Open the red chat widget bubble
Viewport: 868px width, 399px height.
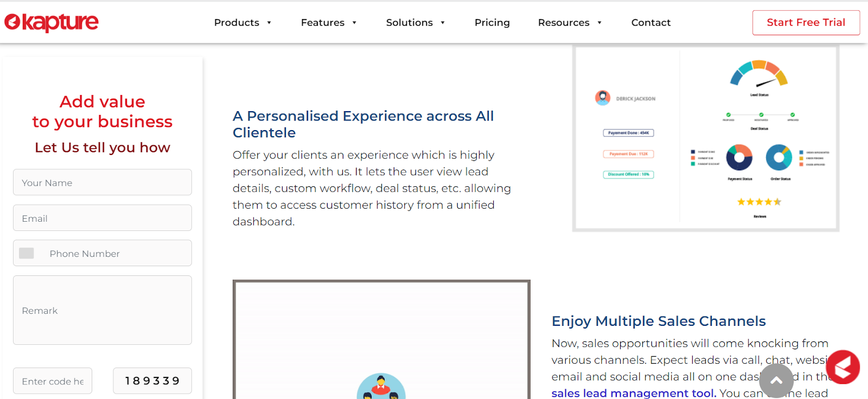click(x=843, y=367)
